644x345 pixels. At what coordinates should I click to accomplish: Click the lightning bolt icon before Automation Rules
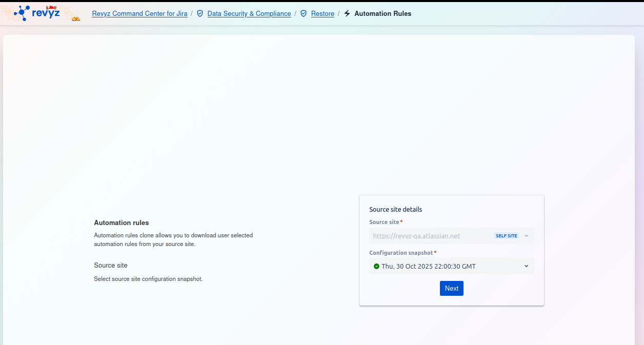347,14
